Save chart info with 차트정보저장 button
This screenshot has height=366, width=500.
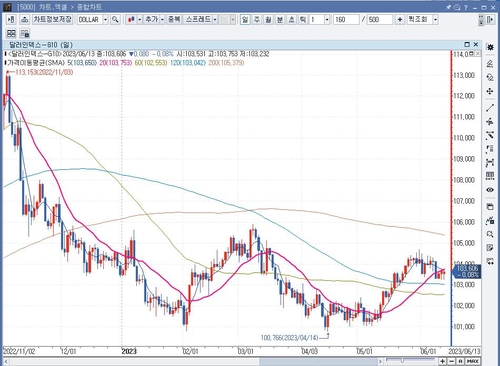[x=53, y=20]
